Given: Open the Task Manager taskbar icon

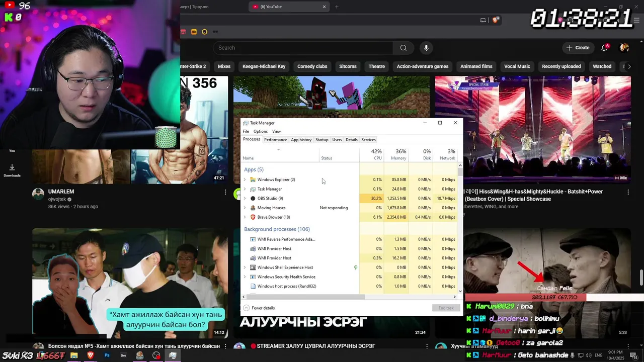Looking at the screenshot, I should click(173, 355).
